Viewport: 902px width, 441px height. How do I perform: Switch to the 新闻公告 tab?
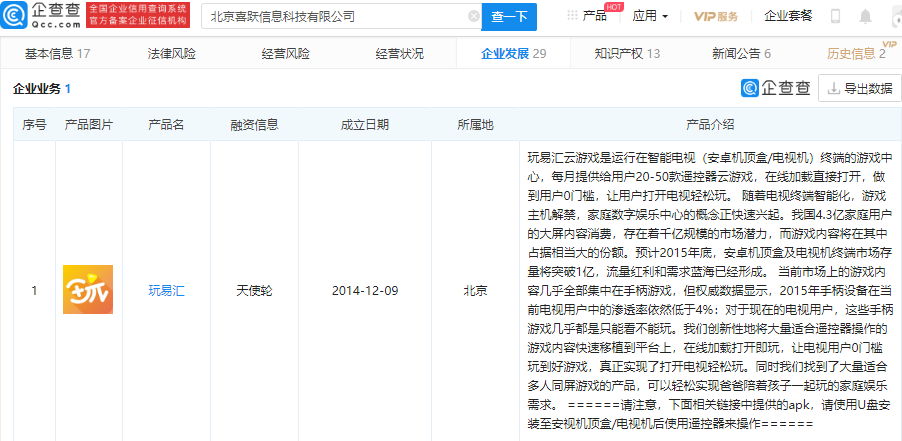741,54
